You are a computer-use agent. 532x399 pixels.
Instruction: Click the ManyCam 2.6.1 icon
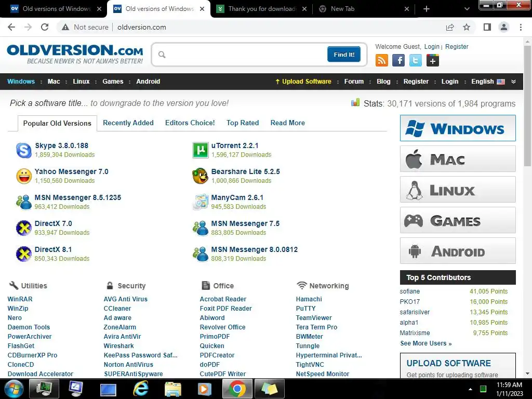tap(201, 202)
